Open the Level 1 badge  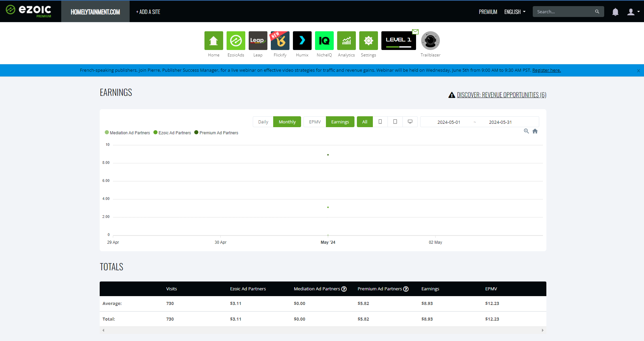pos(399,40)
